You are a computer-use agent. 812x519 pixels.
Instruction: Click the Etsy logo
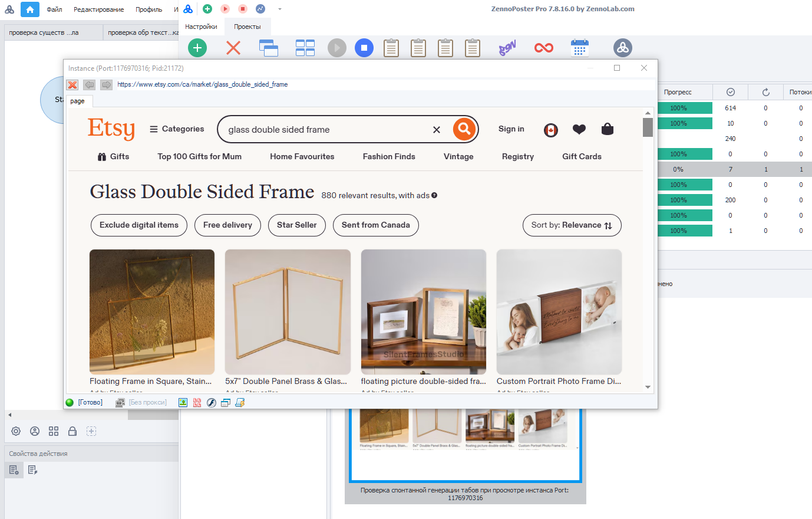(x=111, y=129)
